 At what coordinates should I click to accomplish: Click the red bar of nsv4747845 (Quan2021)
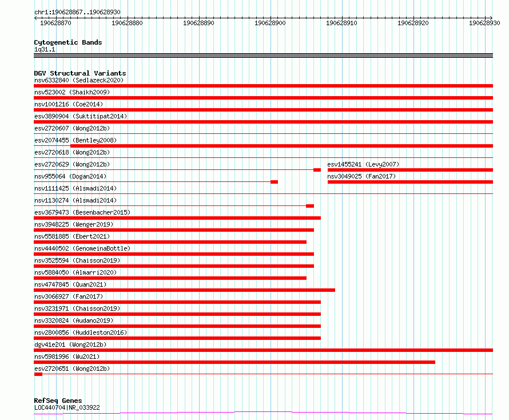[184, 290]
